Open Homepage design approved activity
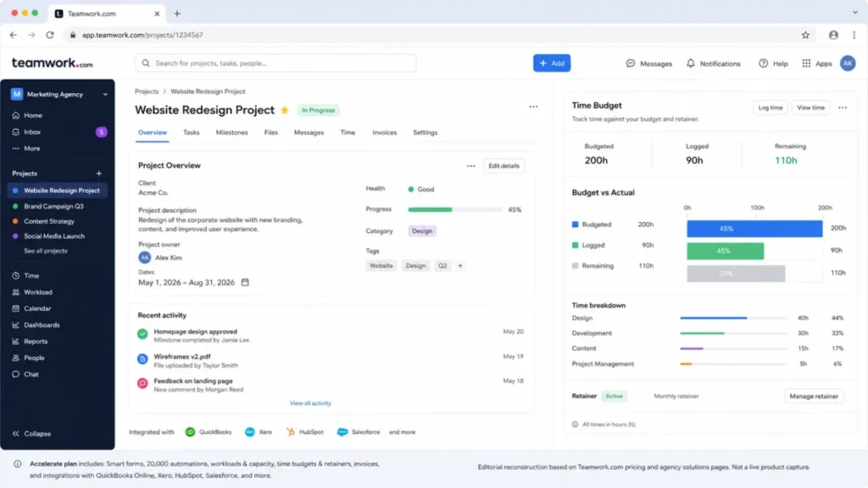This screenshot has height=488, width=868. click(x=196, y=332)
